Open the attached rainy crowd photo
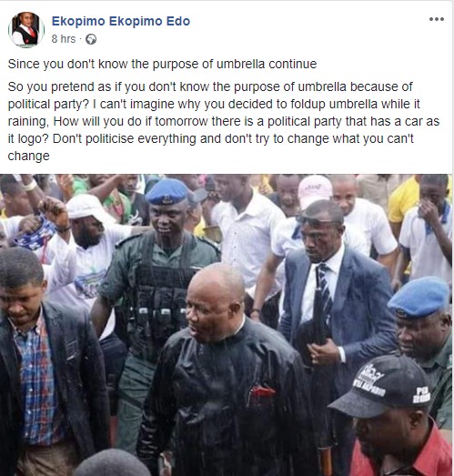Image resolution: width=454 pixels, height=476 pixels. 226,325
